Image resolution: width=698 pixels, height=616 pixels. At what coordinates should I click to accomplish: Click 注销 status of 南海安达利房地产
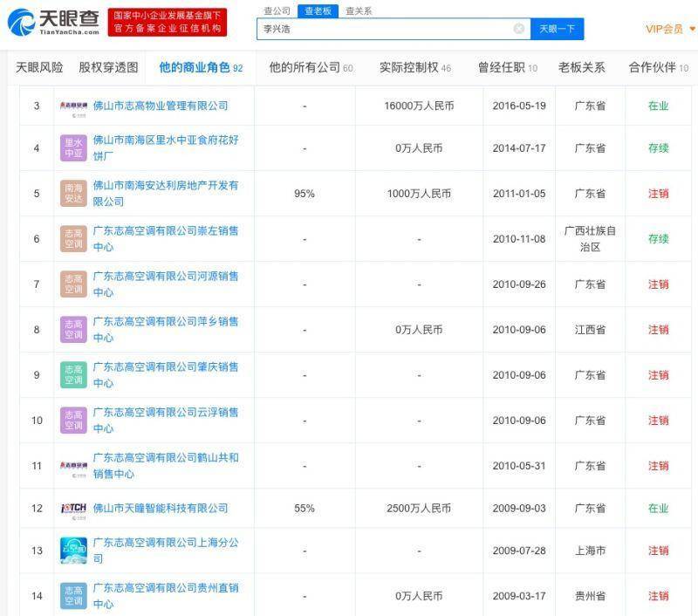pos(658,194)
